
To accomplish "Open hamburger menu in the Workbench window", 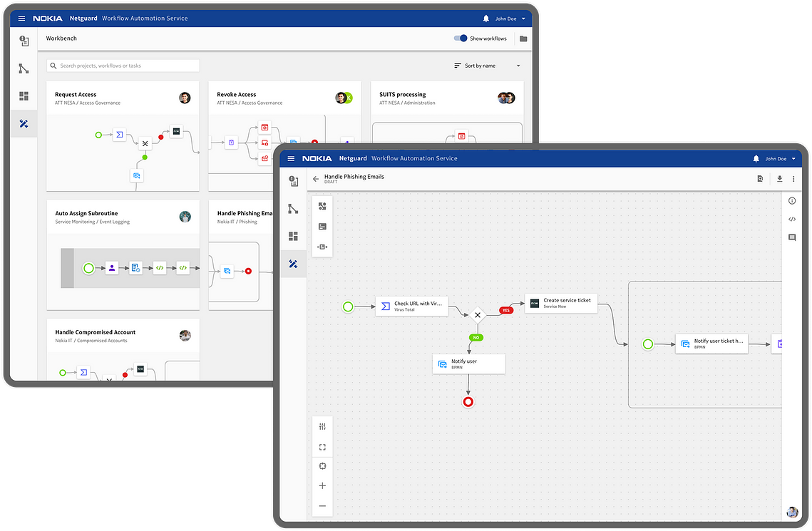I will coord(22,19).
